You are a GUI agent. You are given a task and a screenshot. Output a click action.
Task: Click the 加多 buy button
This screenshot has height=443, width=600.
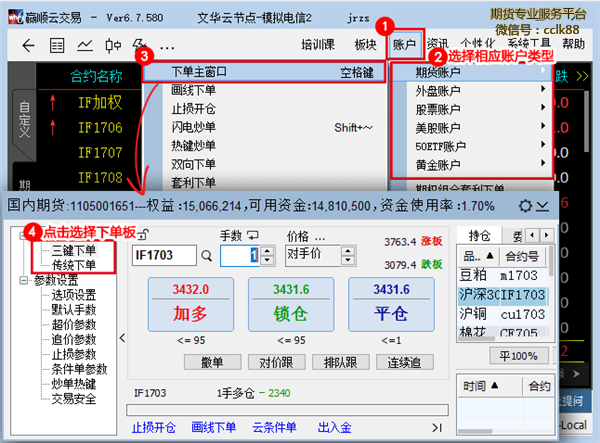tap(191, 304)
